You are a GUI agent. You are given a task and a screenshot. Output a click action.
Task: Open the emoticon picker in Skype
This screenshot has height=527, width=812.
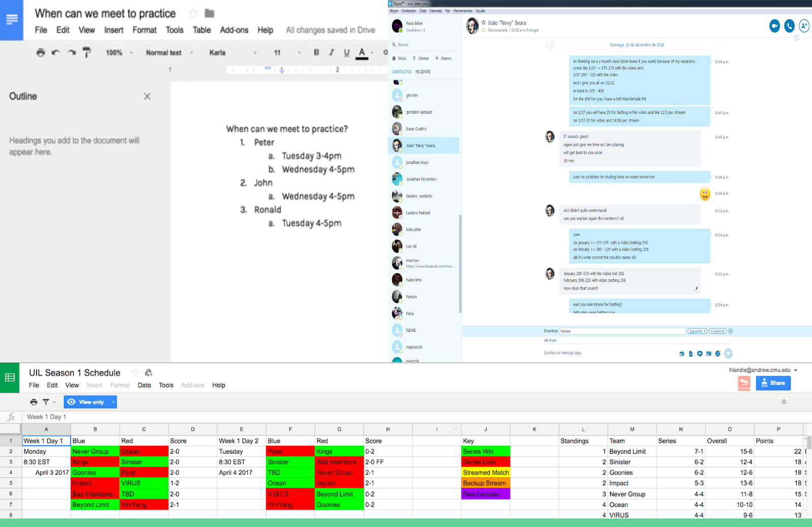(718, 353)
